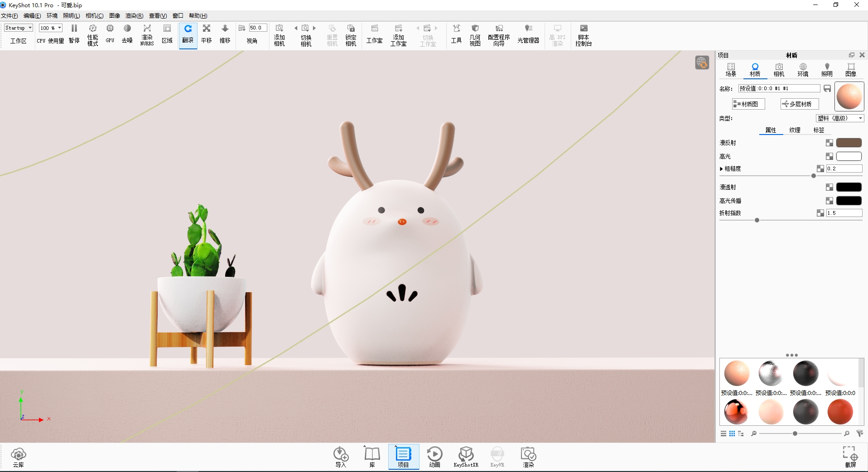The width and height of the screenshot is (868, 472).
Task: Launch the 配置程序向导 configurator wizard
Action: pos(499,35)
